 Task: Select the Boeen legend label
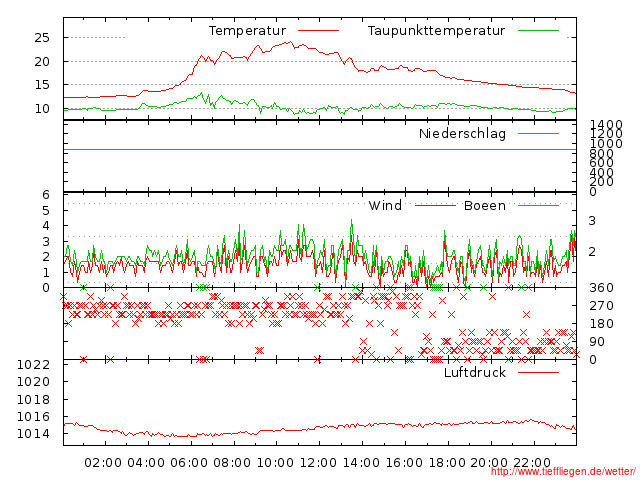point(484,206)
